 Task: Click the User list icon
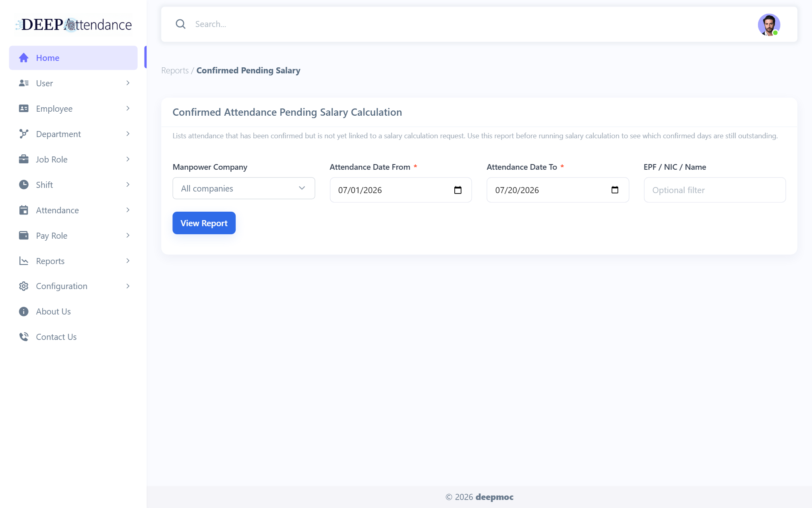tap(24, 83)
